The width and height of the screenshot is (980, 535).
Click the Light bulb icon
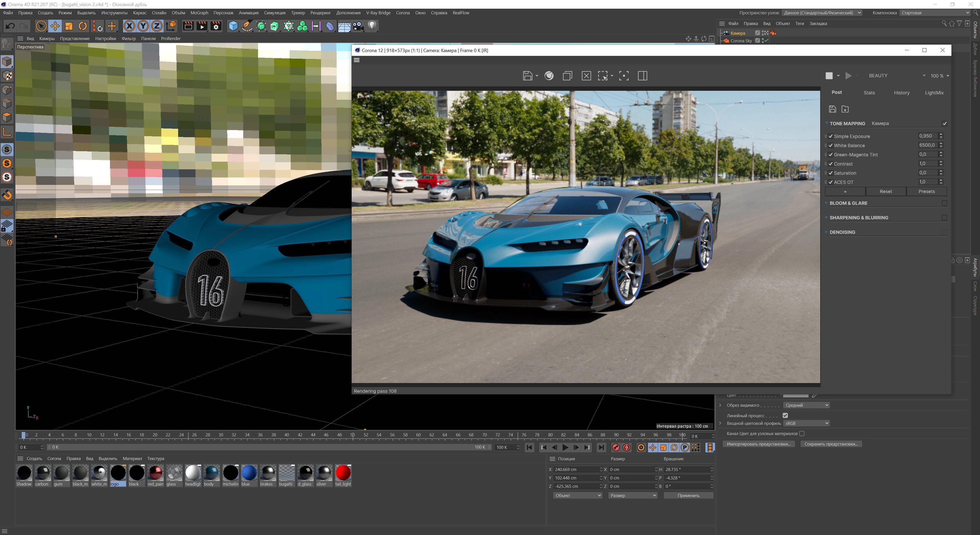[x=372, y=26]
